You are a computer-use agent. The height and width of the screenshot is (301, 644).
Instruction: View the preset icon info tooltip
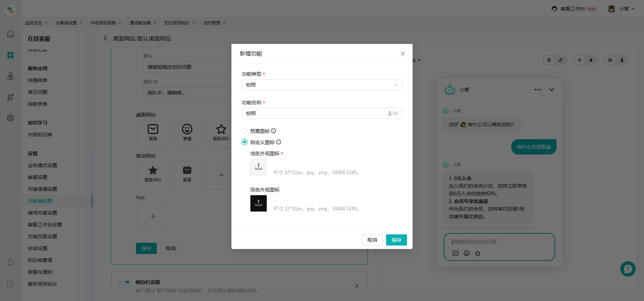coord(274,131)
